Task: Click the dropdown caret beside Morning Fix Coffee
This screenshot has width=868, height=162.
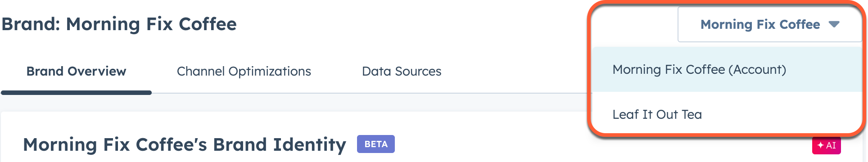Action: [x=834, y=24]
